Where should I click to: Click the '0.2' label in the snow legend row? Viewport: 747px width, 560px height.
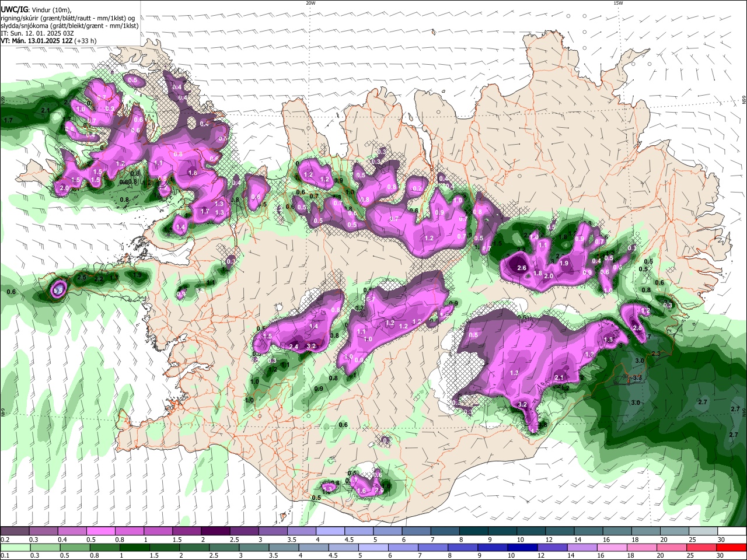pos(5,540)
